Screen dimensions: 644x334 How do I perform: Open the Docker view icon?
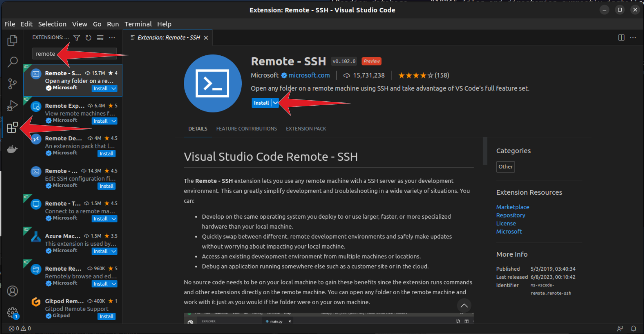tap(12, 149)
